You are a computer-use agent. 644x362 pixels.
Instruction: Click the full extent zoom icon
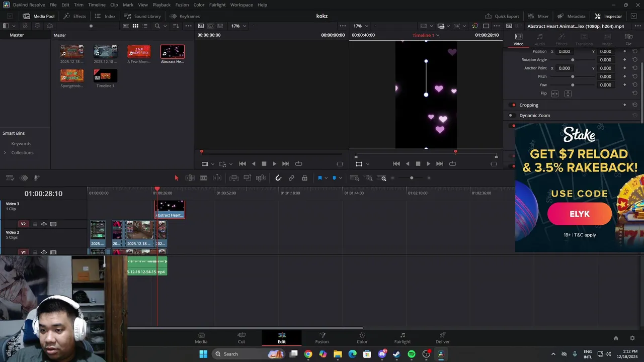[354, 178]
